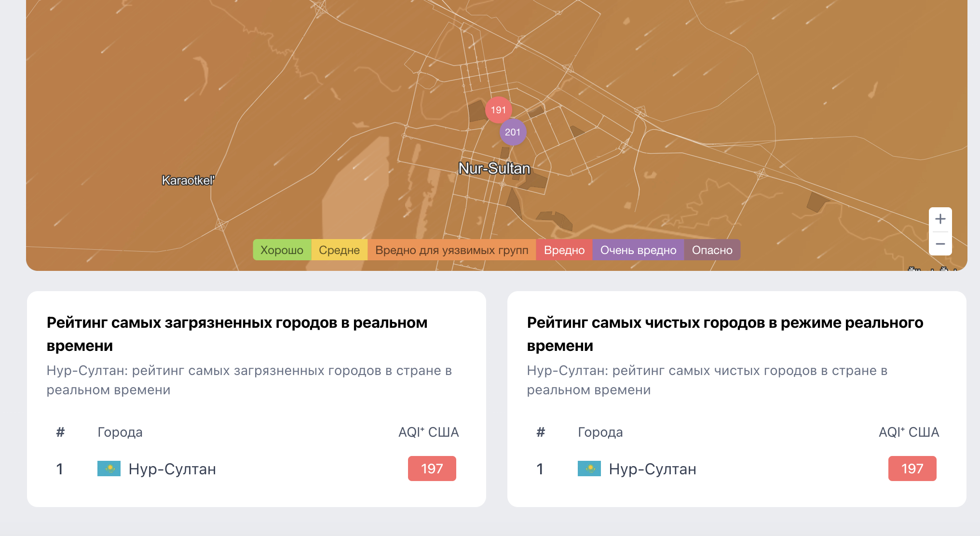Click the Nur-Sultan city label on the map
980x536 pixels.
click(495, 167)
